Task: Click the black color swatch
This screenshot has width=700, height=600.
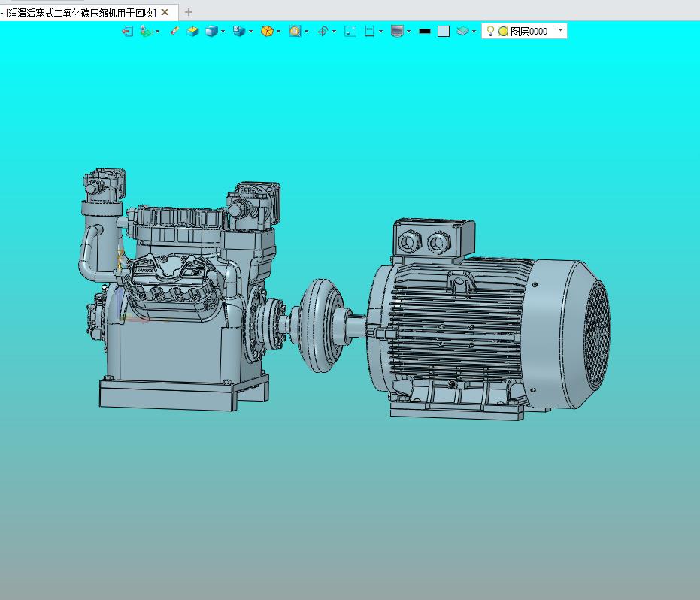Action: [425, 32]
